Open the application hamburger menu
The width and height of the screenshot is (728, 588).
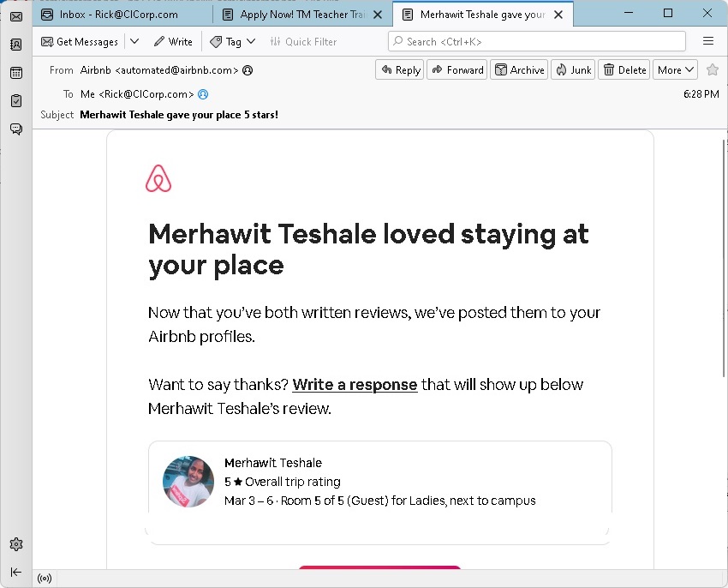pos(708,41)
